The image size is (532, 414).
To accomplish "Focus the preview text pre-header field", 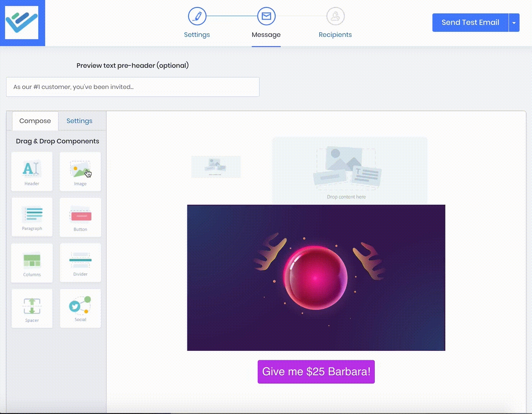I will [x=133, y=87].
